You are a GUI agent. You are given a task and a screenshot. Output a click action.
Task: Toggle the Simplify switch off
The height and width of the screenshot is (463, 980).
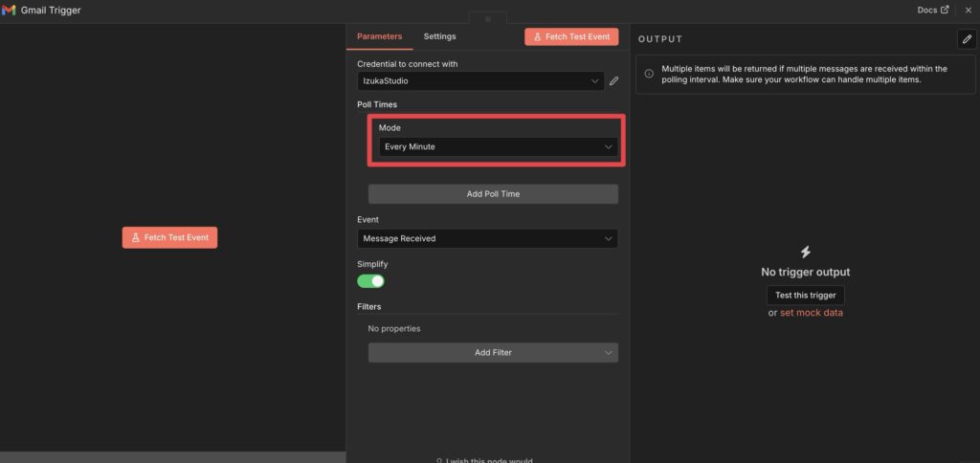point(370,281)
